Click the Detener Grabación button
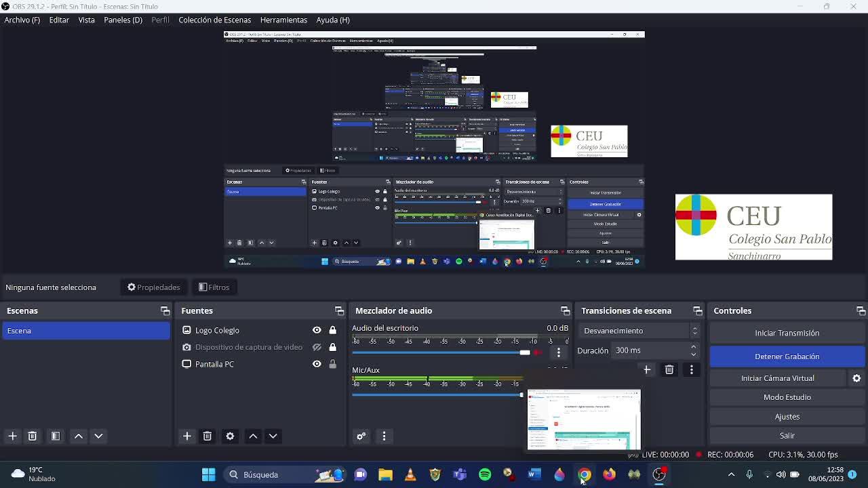The width and height of the screenshot is (868, 488). 787,357
